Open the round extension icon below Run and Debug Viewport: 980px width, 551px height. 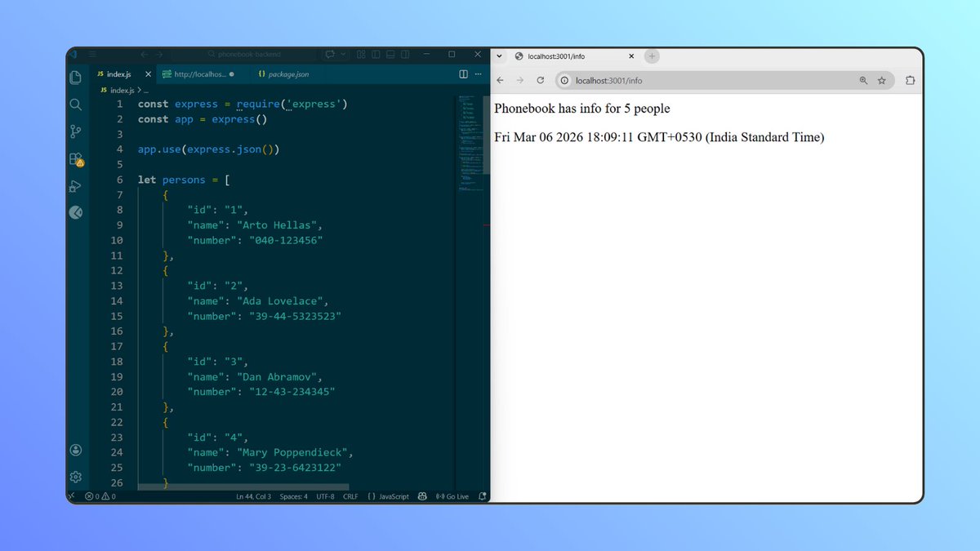click(x=76, y=212)
